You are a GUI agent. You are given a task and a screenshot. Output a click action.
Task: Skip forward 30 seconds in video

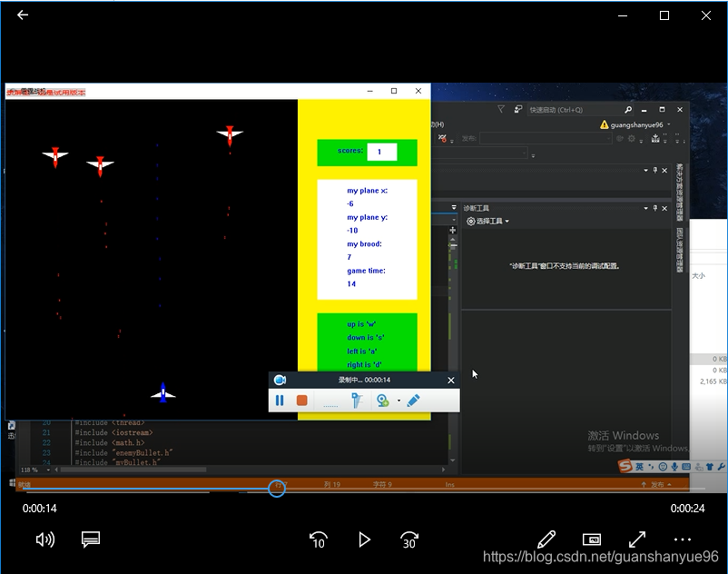[409, 539]
